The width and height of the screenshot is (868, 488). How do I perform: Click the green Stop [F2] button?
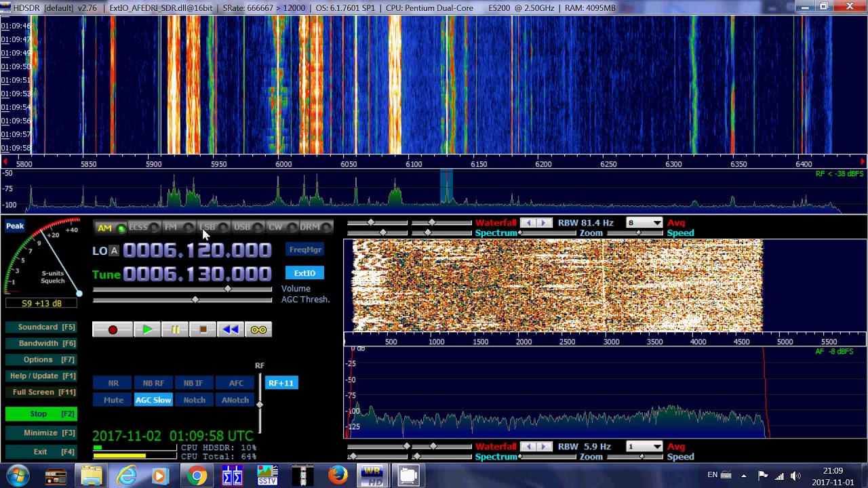click(41, 414)
